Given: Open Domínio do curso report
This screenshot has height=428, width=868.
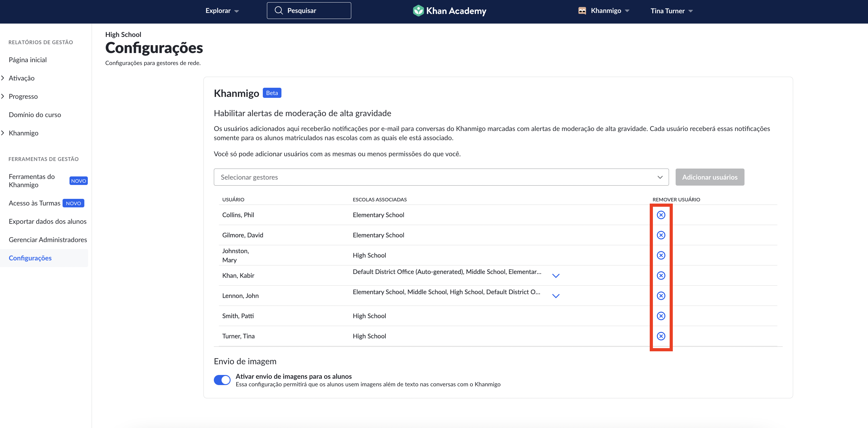Looking at the screenshot, I should click(35, 115).
